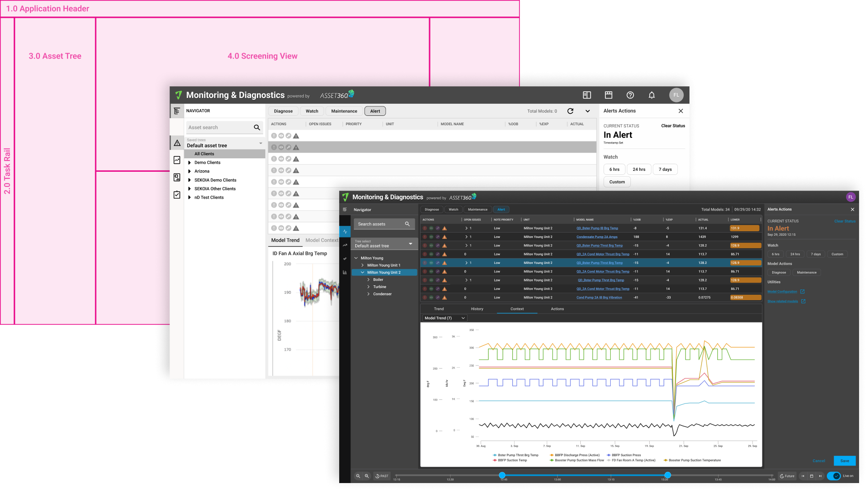Click the right blue timeline slider handle

click(x=668, y=475)
